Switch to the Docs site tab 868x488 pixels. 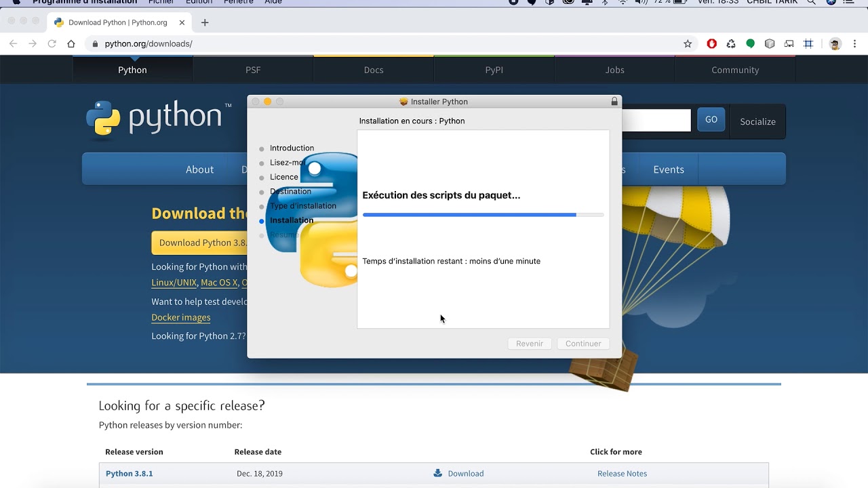coord(374,70)
